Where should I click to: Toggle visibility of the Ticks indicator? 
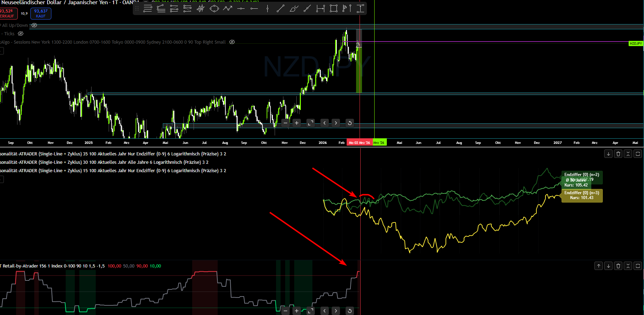click(20, 34)
